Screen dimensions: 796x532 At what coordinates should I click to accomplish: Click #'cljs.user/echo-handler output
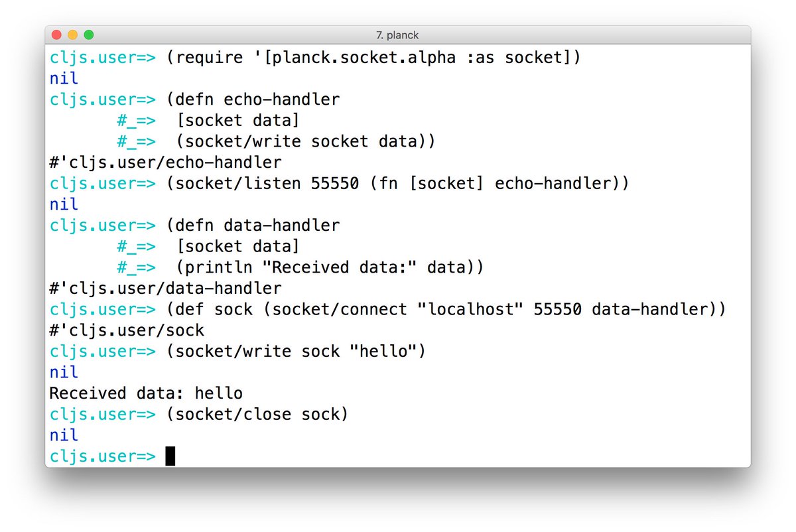[165, 163]
